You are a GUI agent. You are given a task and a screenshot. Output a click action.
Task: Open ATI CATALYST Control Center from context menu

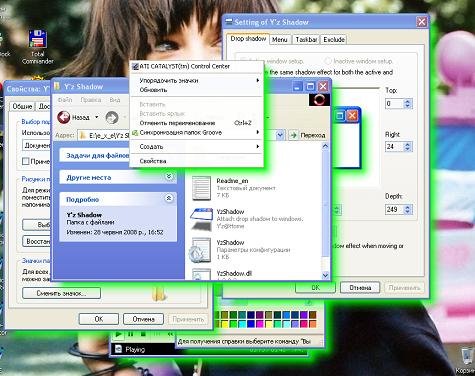pyautogui.click(x=196, y=66)
